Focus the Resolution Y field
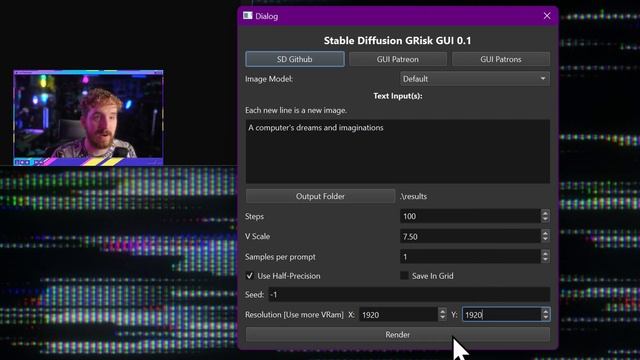The height and width of the screenshot is (360, 640). 502,315
